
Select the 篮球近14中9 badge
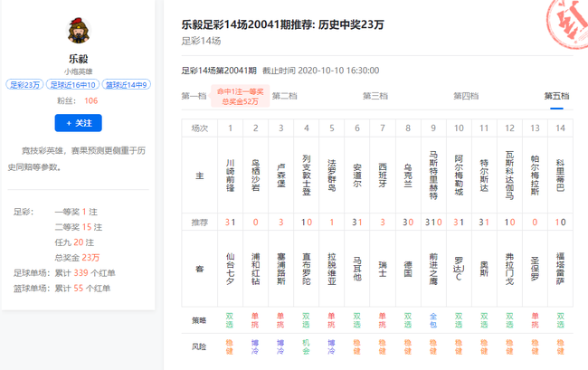click(x=127, y=85)
